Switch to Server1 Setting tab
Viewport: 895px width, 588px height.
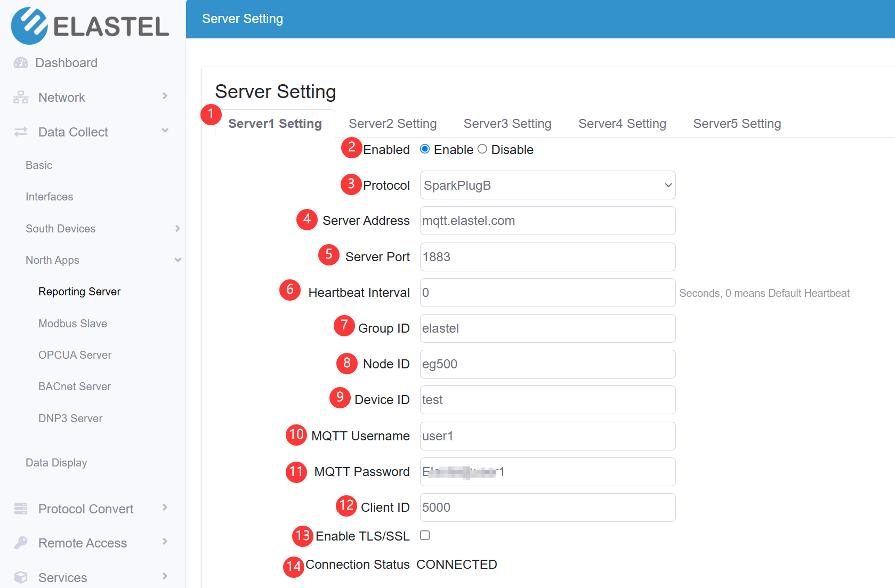[275, 124]
